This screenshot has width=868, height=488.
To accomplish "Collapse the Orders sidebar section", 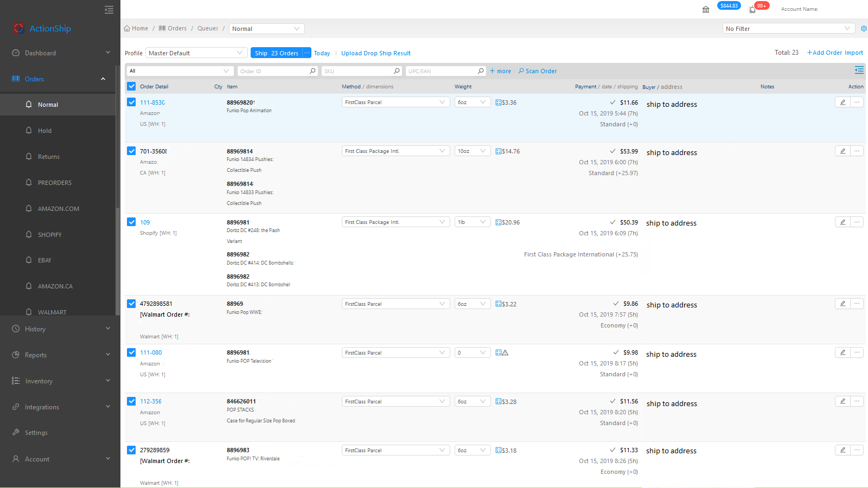I will click(60, 79).
